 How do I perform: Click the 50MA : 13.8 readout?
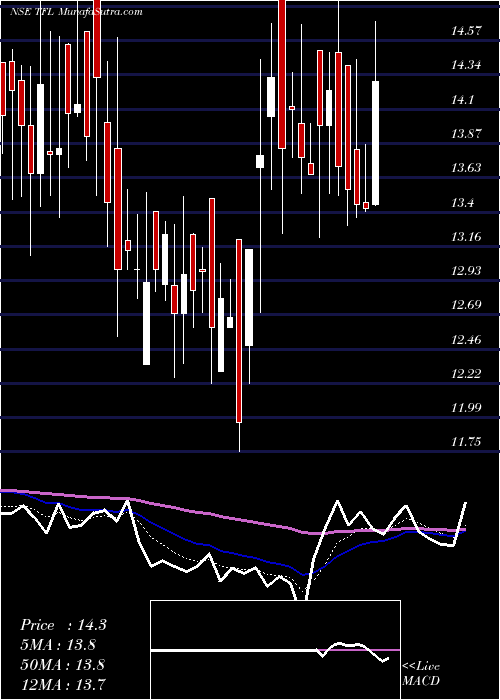coord(62,665)
